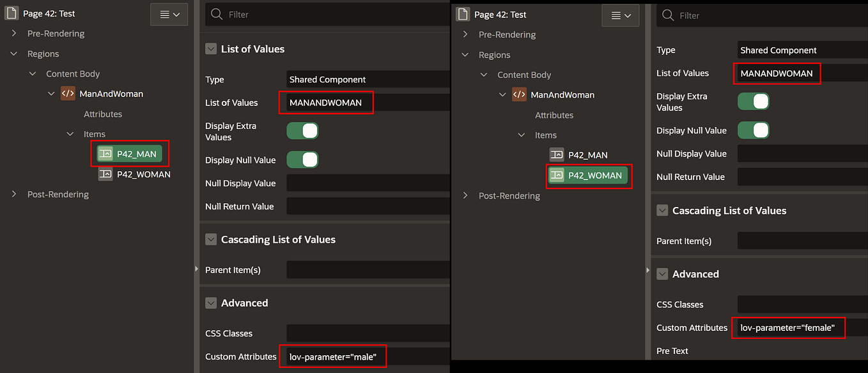
Task: Toggle Display Extra Values in right panel
Action: pyautogui.click(x=752, y=101)
